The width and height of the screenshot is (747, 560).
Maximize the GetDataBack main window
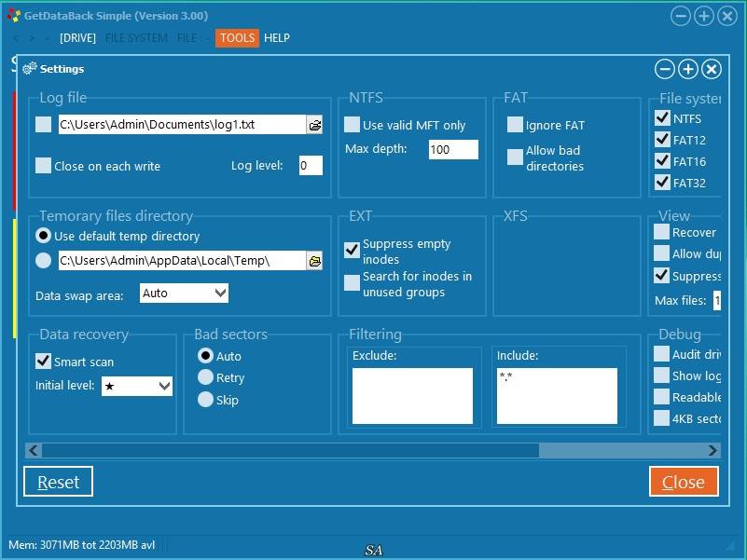pyautogui.click(x=704, y=16)
